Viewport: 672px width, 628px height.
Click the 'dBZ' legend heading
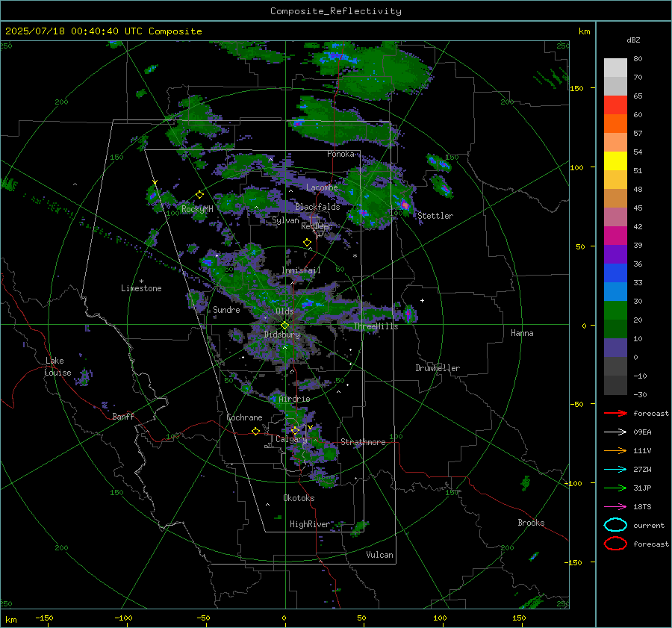[x=633, y=40]
